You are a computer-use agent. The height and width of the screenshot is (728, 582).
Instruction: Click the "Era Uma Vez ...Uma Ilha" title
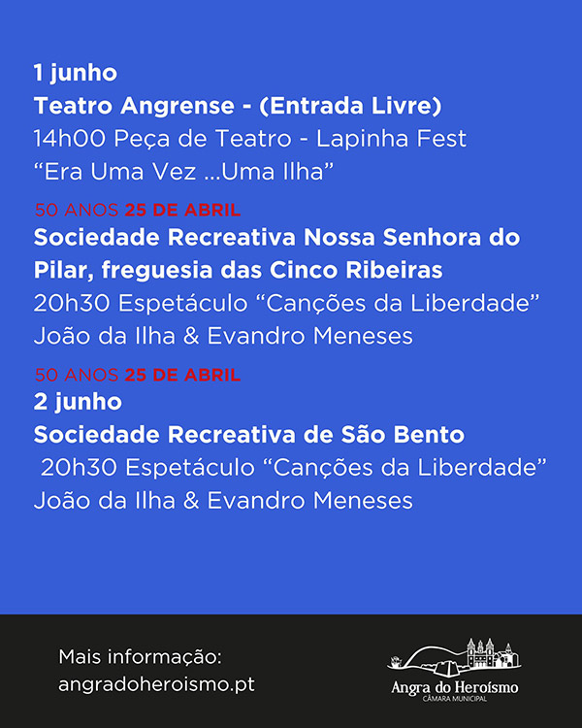[183, 171]
